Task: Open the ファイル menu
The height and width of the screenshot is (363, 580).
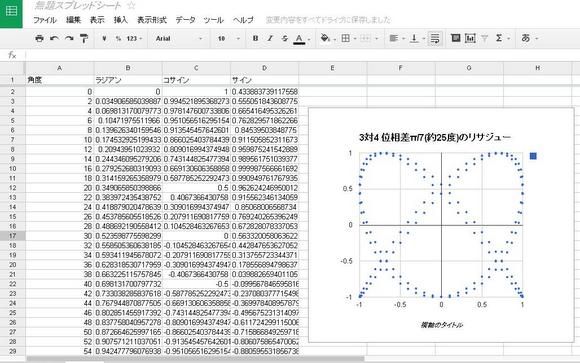Action: (x=45, y=20)
